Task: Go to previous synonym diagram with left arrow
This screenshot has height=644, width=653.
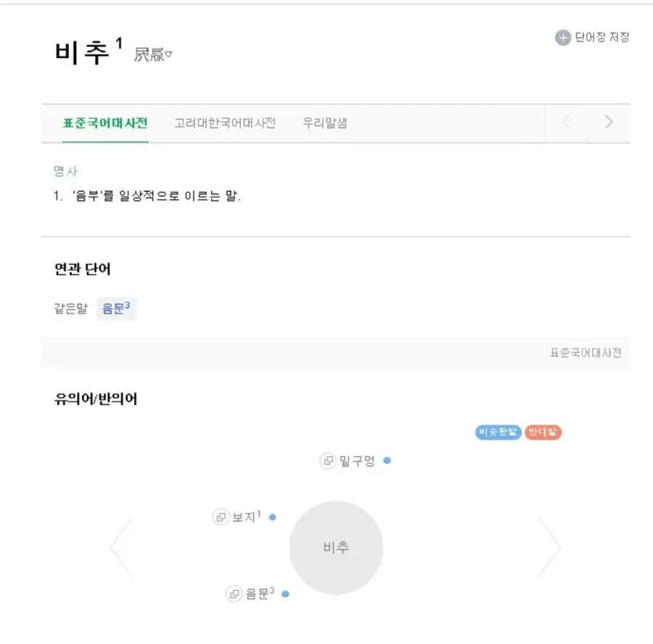Action: coord(122,547)
